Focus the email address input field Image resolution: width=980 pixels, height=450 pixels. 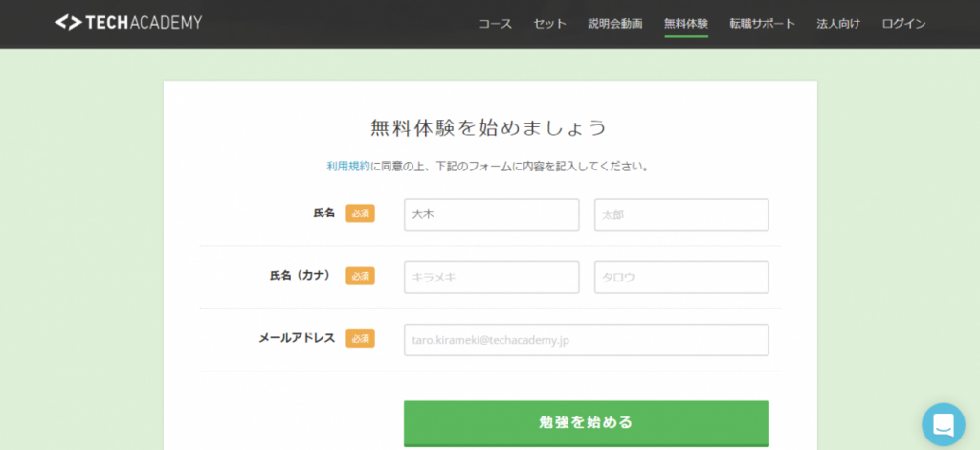click(x=587, y=340)
